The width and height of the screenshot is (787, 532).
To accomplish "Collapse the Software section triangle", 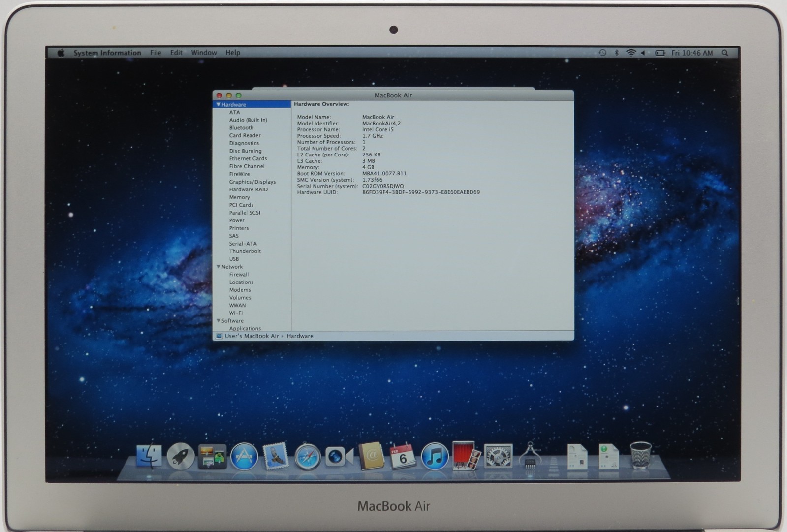I will (x=219, y=320).
